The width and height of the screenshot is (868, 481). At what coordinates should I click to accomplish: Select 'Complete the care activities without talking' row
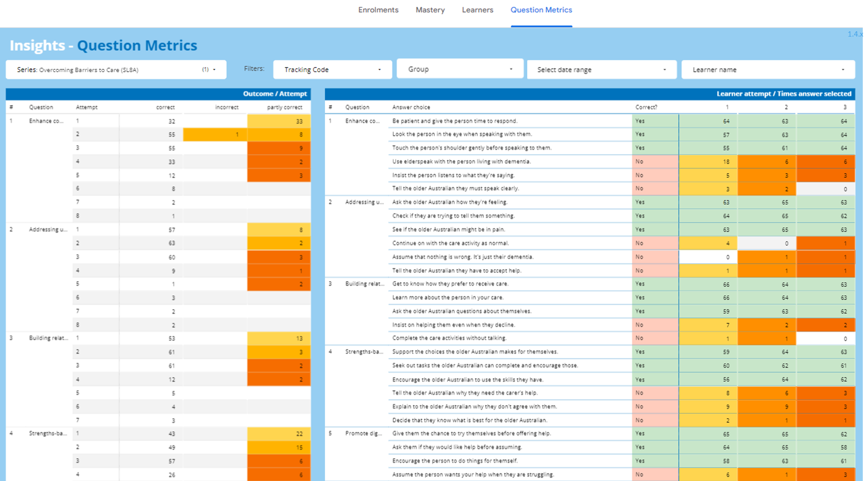449,338
